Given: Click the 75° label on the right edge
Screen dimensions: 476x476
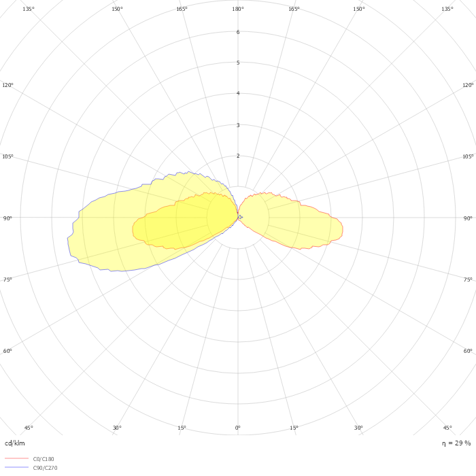Looking at the screenshot, I should coord(468,279).
